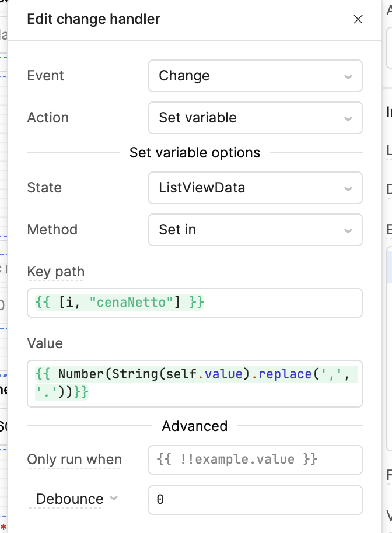The image size is (392, 533).
Task: Click the chevron arrow in Event field
Action: pos(348,76)
